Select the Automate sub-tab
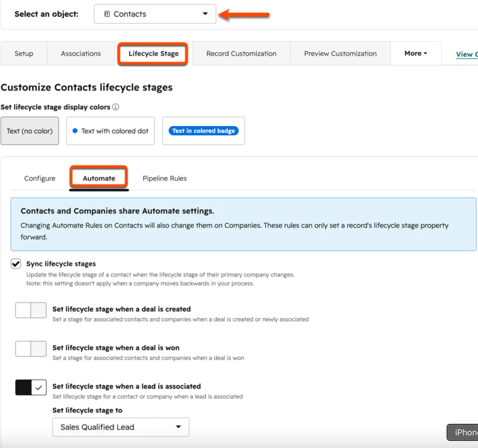This screenshot has width=478, height=448. tap(99, 178)
